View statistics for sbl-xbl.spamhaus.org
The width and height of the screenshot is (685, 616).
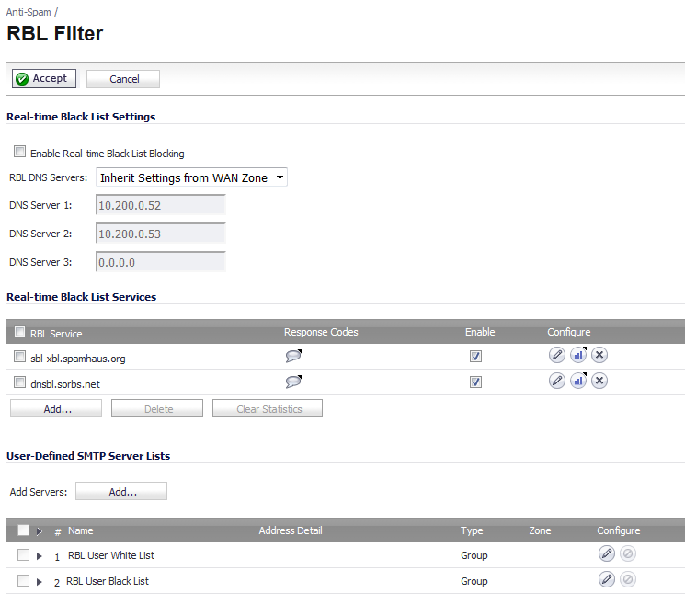[578, 355]
